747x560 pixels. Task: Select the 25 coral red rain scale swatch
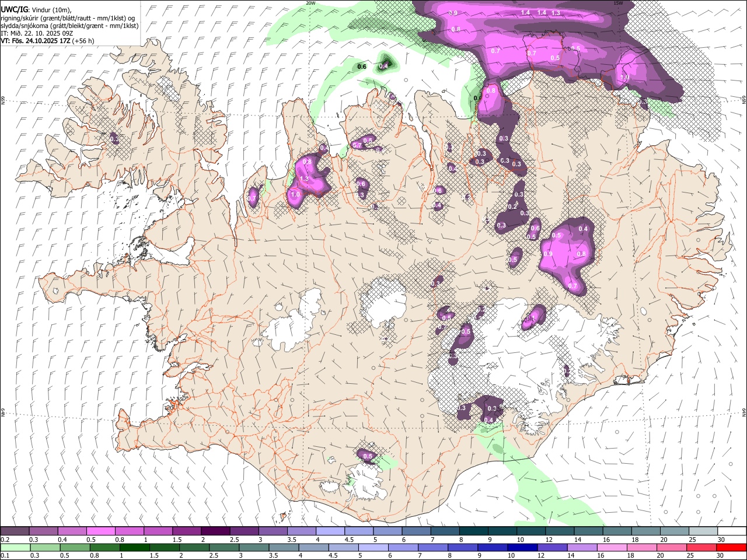click(701, 548)
